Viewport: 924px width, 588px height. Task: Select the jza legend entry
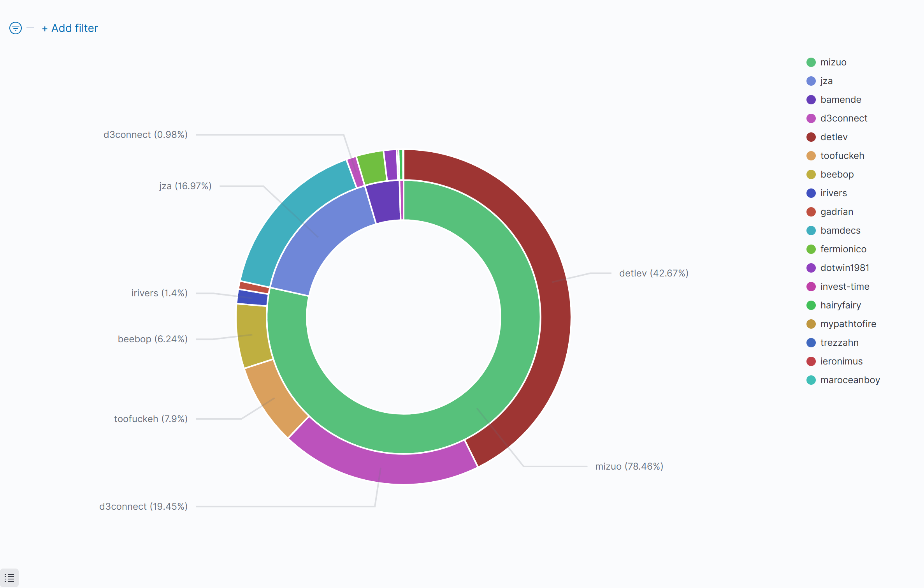click(826, 81)
